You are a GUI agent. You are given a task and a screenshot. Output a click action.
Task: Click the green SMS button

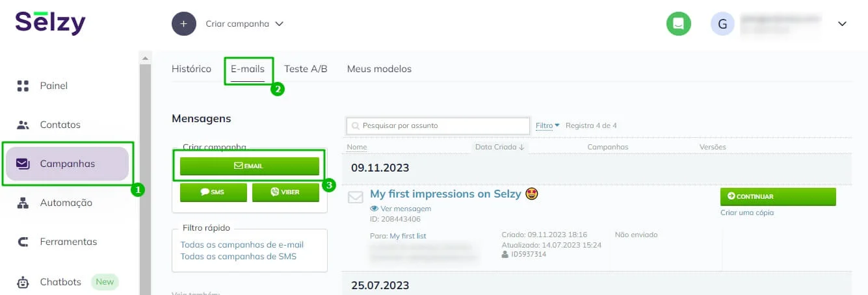tap(213, 192)
